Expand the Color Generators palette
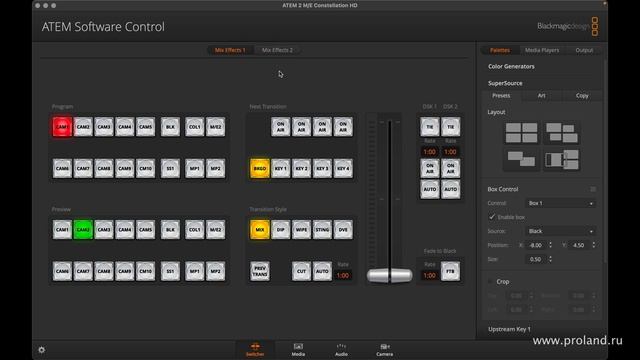640x360 pixels. [511, 66]
